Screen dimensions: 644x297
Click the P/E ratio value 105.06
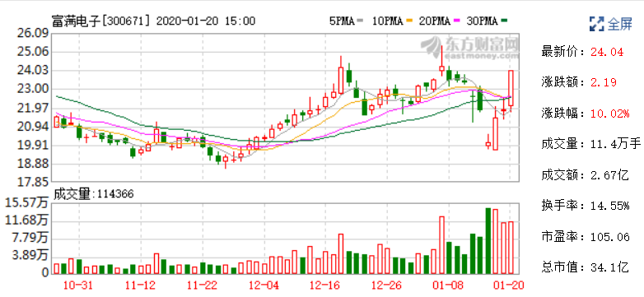[x=609, y=237]
